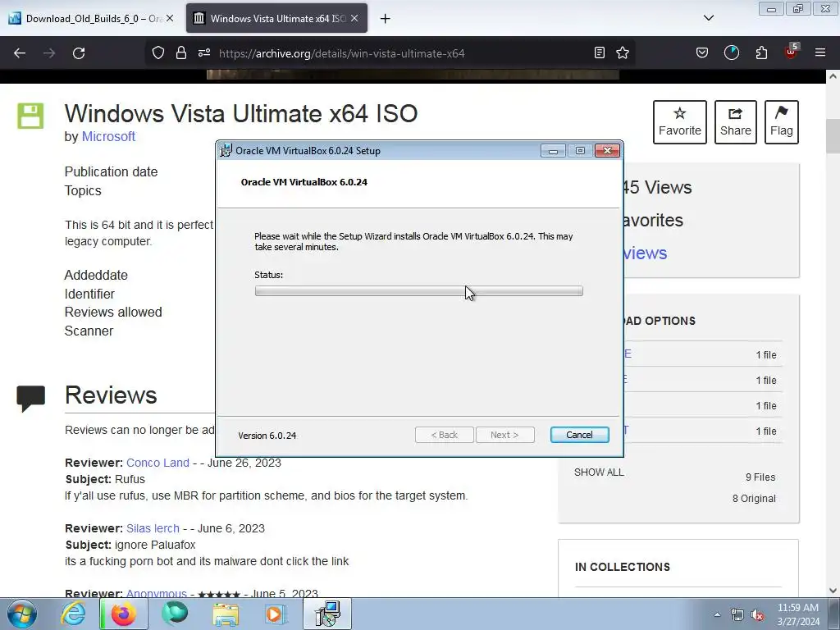Open Firefox tracking protection shield

click(x=158, y=52)
